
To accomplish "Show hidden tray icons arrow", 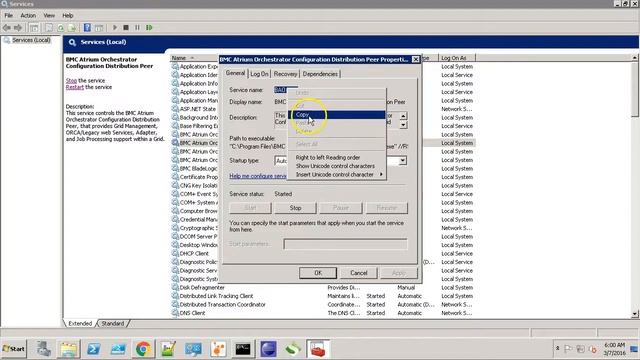I will tap(558, 349).
